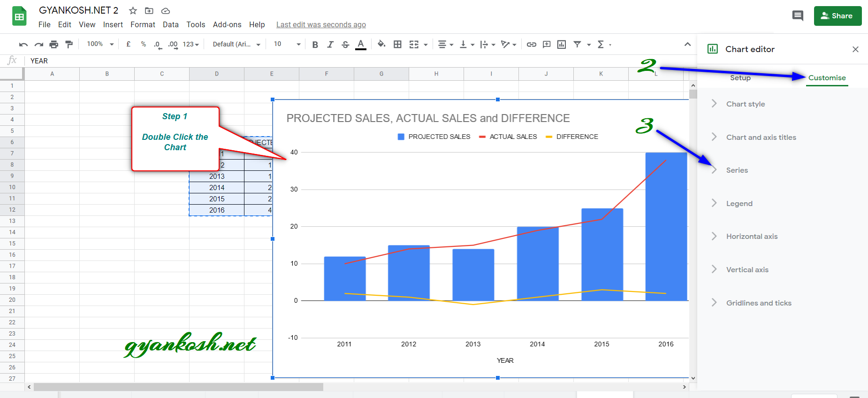Open the Help menu
The height and width of the screenshot is (398, 868).
tap(257, 25)
